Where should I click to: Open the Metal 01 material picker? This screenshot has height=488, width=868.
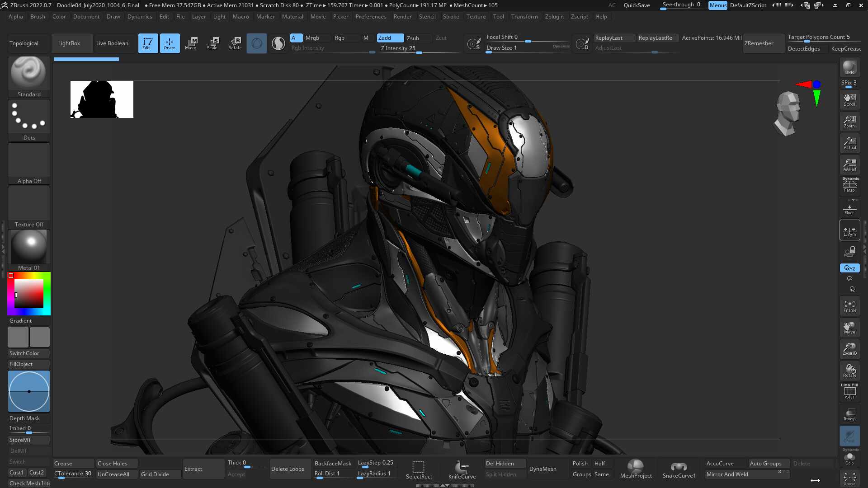(x=29, y=250)
